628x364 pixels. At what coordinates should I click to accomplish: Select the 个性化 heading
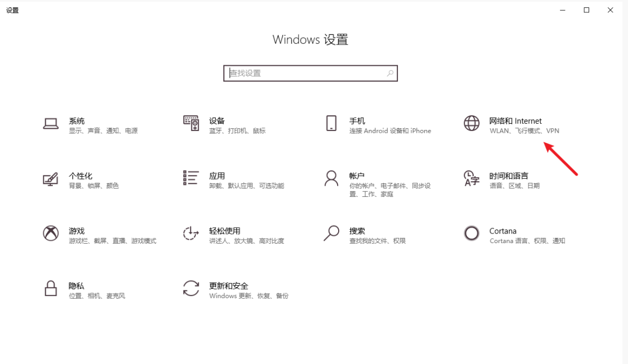pyautogui.click(x=80, y=176)
